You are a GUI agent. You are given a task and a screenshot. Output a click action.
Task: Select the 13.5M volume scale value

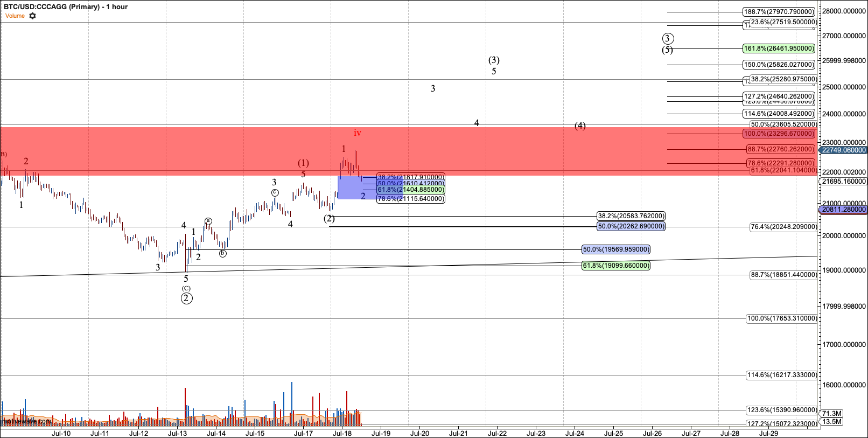[x=832, y=421]
